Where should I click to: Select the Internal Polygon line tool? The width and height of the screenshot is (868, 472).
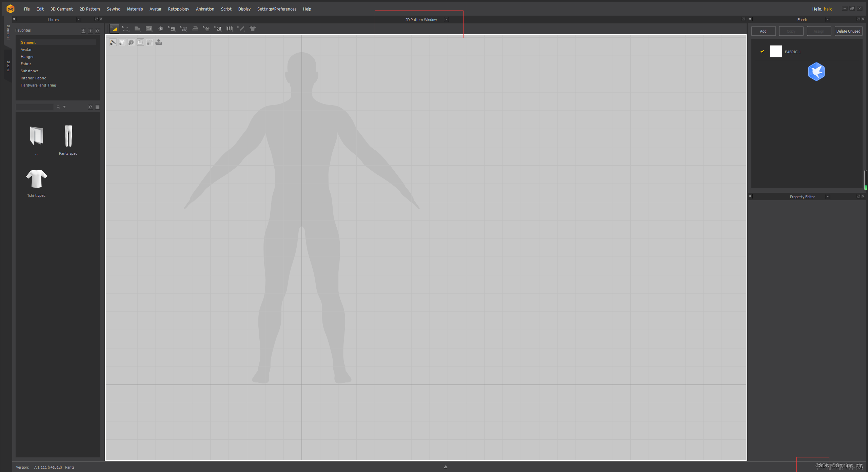click(x=149, y=29)
